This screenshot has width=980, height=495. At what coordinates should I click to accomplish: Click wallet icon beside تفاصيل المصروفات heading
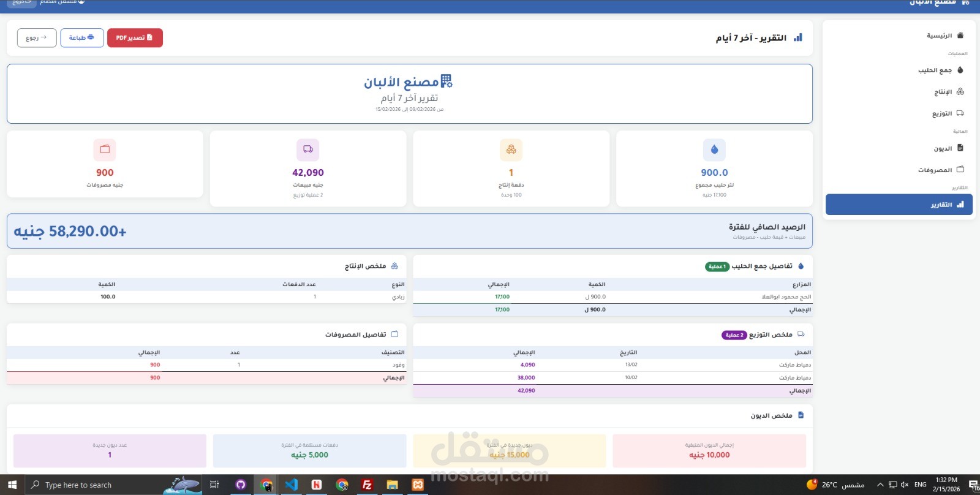(394, 334)
